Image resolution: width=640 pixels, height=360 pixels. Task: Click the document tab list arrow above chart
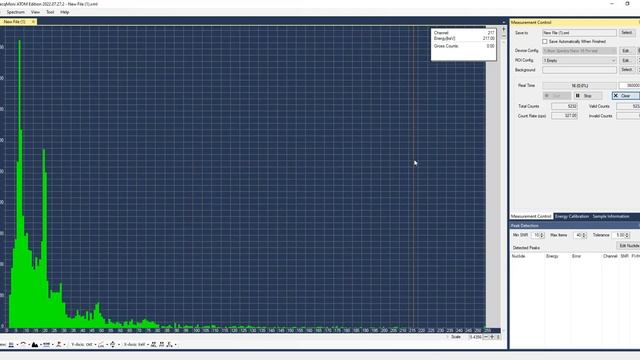(504, 22)
